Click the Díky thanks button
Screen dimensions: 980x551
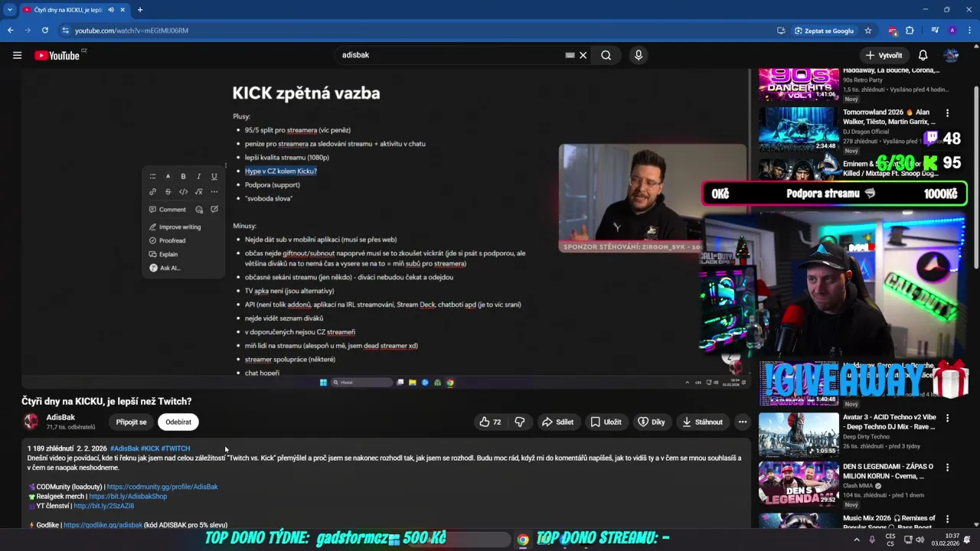pos(652,422)
